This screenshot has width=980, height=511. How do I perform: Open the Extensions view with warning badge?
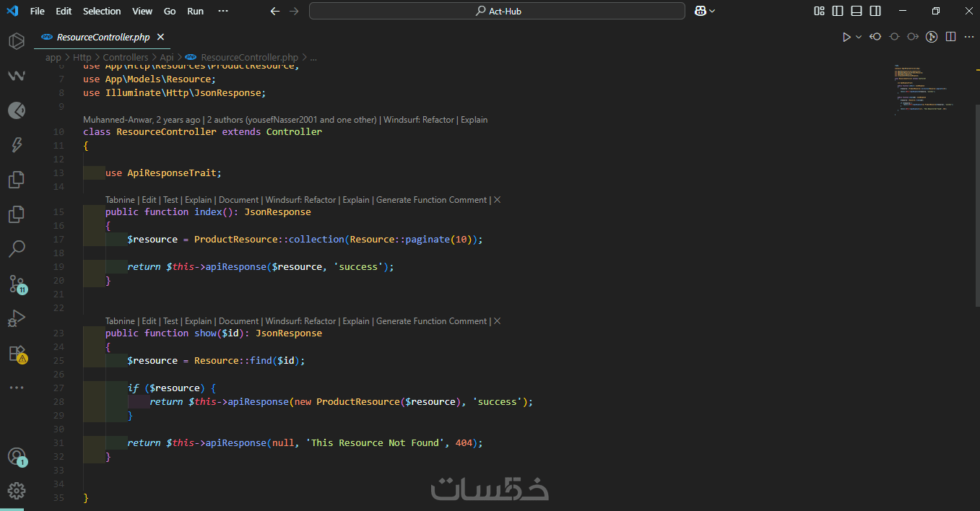tap(17, 353)
